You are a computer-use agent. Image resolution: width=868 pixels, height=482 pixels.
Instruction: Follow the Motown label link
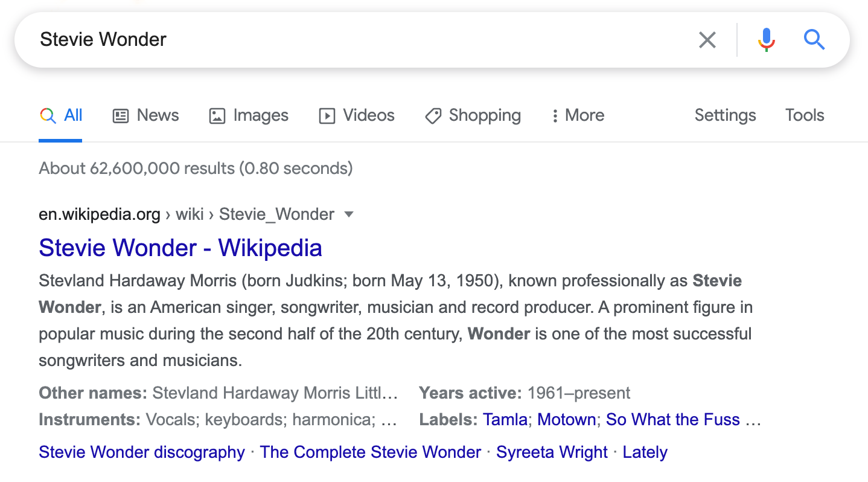(x=567, y=420)
